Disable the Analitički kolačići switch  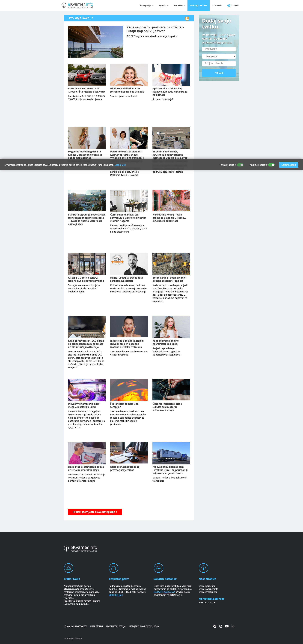271,165
